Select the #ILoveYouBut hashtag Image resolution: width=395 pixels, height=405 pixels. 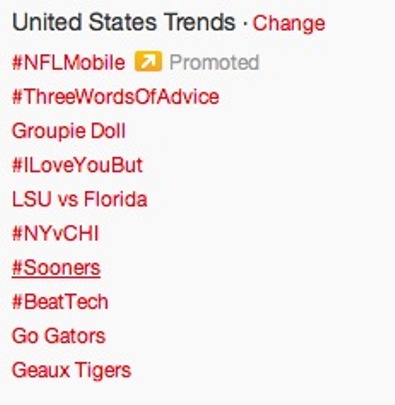click(77, 165)
